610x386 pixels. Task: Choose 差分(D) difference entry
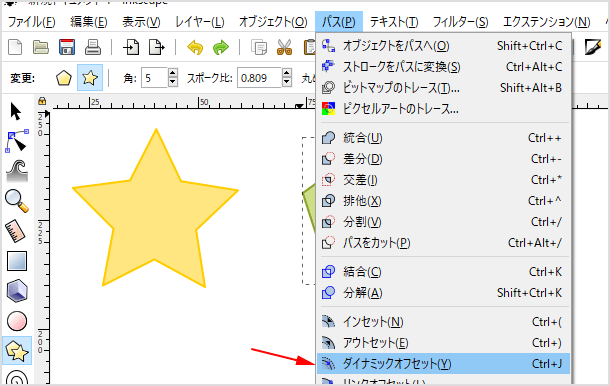tap(443, 159)
